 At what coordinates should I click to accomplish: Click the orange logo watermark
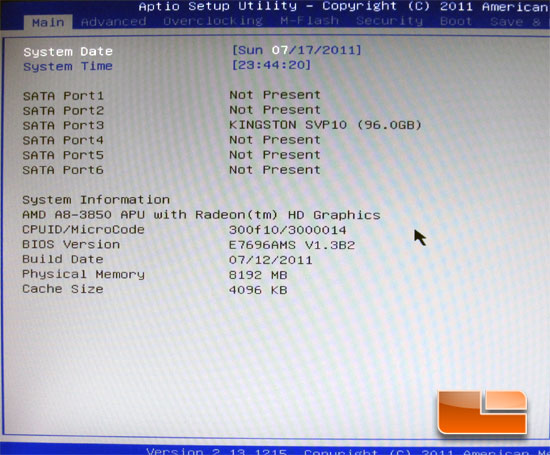[x=483, y=412]
